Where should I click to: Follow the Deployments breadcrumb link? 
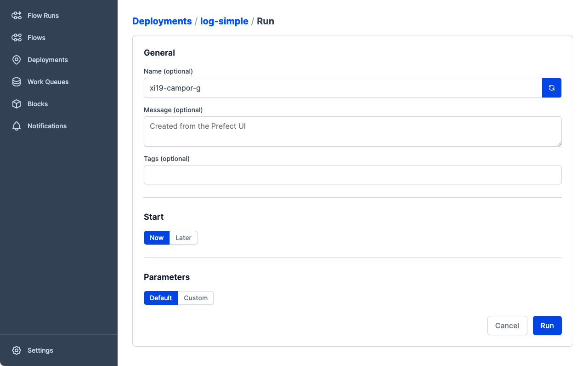tap(162, 21)
